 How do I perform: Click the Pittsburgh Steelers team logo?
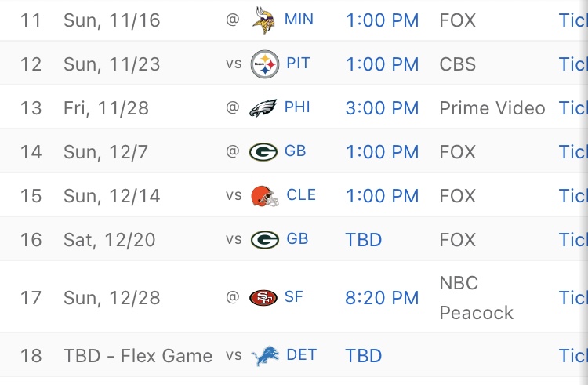coord(264,64)
